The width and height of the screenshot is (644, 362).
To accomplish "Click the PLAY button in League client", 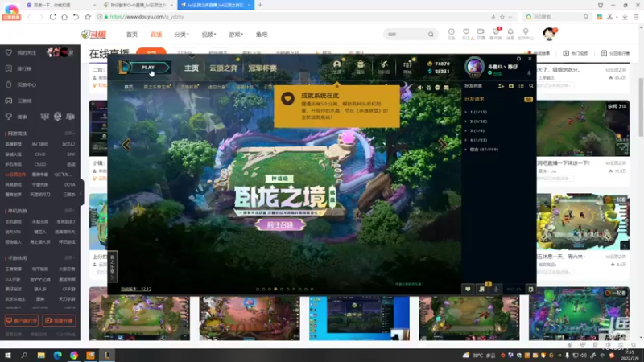I will point(149,68).
